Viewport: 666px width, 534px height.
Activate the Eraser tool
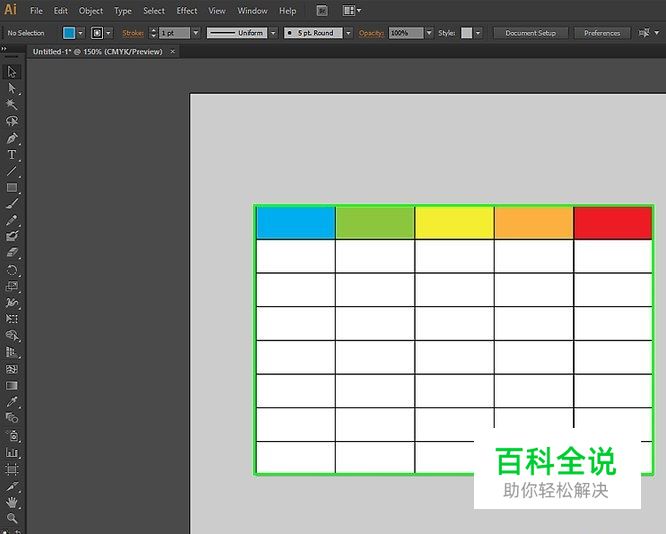coord(12,253)
